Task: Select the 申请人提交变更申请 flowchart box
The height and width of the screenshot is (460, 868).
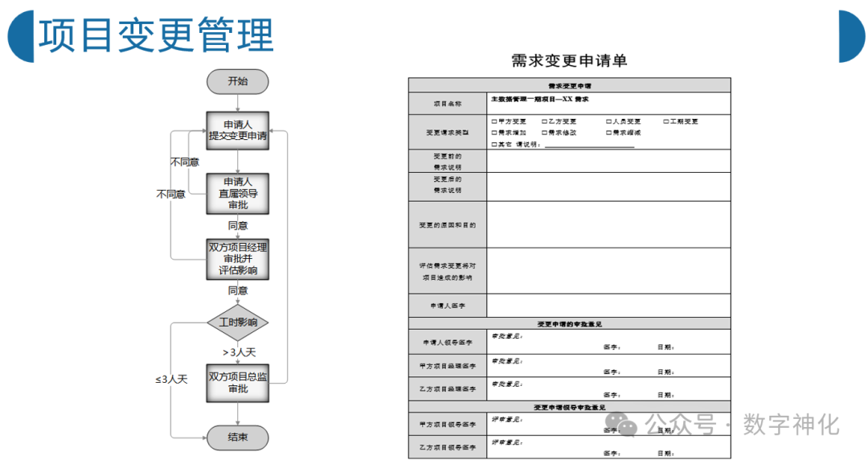Action: pos(238,130)
